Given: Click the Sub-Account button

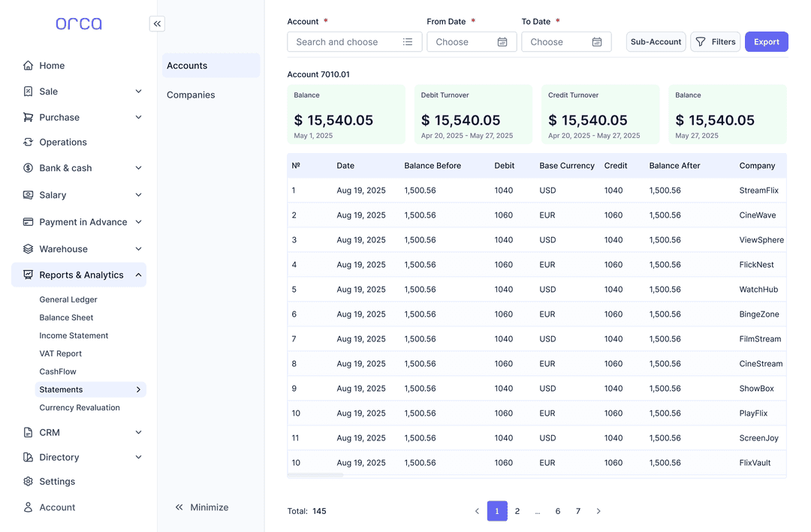Looking at the screenshot, I should coord(656,41).
